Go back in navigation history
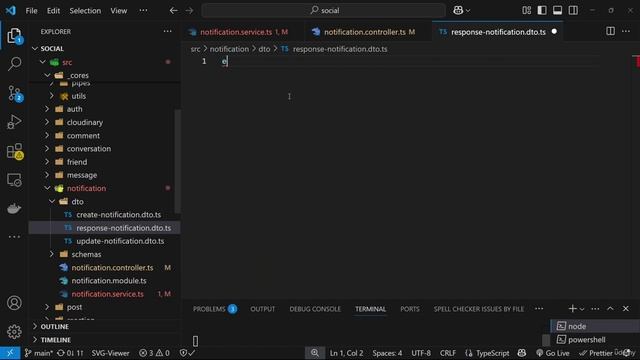640x360 pixels. pos(173,11)
